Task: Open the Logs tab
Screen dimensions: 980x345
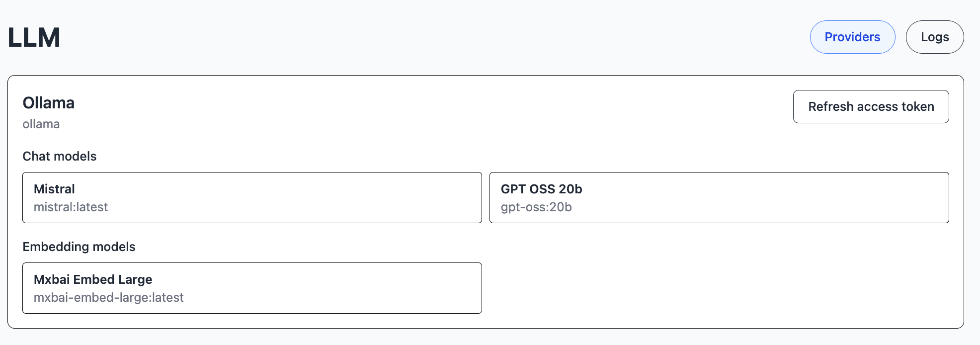Action: [934, 37]
